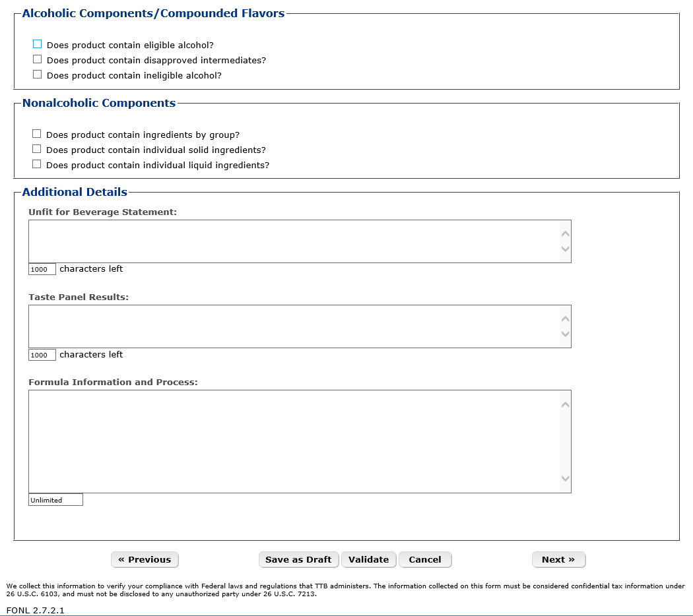This screenshot has width=693, height=616.
Task: Click the characters-left counter under Taste Panel Results
Action: tap(42, 355)
